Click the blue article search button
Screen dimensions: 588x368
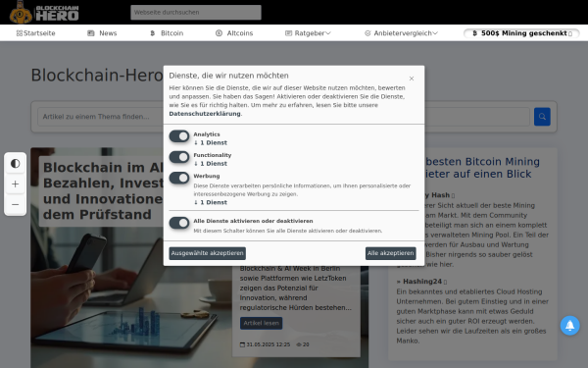coord(542,117)
